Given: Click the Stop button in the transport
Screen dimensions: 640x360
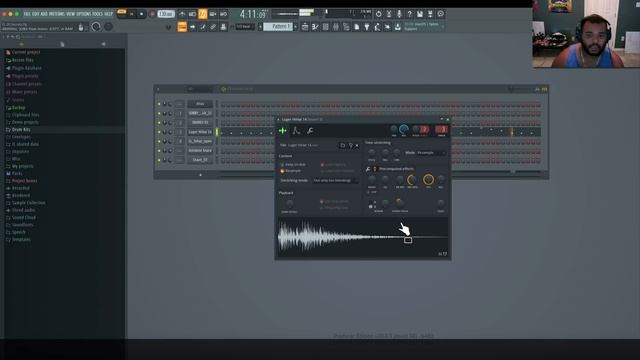Looking at the screenshot, I should point(141,14).
